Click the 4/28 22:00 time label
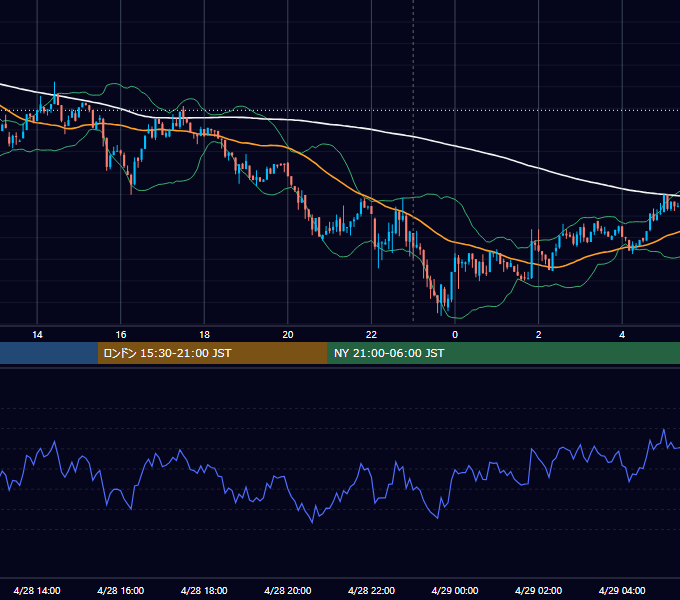 [x=371, y=590]
